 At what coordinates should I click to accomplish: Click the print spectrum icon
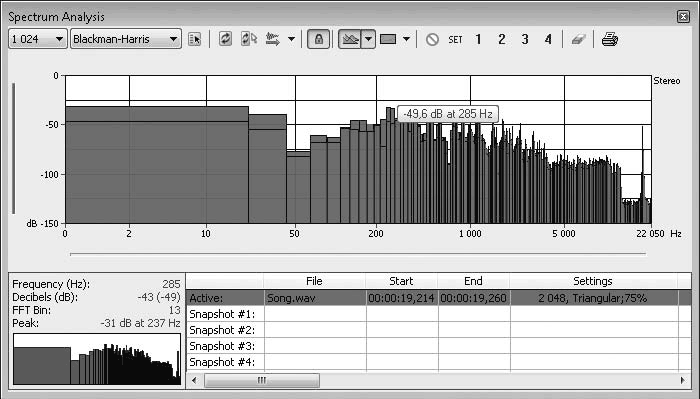[x=609, y=39]
